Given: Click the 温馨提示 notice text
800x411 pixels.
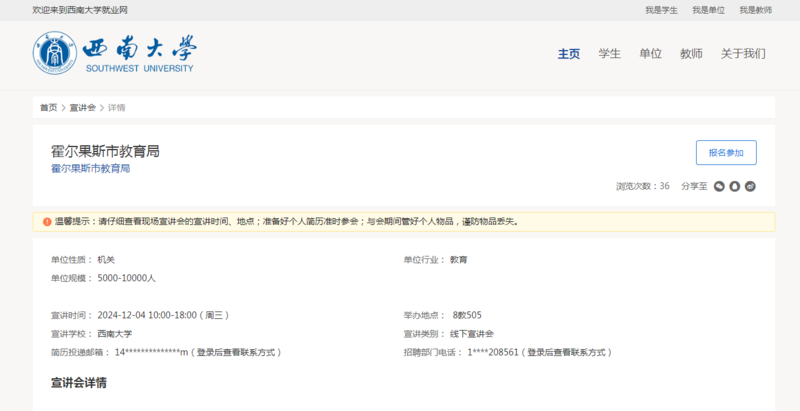Looking at the screenshot, I should pyautogui.click(x=287, y=222).
